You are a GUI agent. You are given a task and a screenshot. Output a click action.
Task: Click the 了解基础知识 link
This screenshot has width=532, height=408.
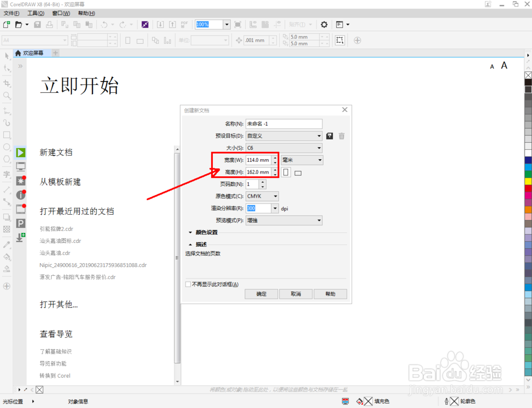coord(56,352)
